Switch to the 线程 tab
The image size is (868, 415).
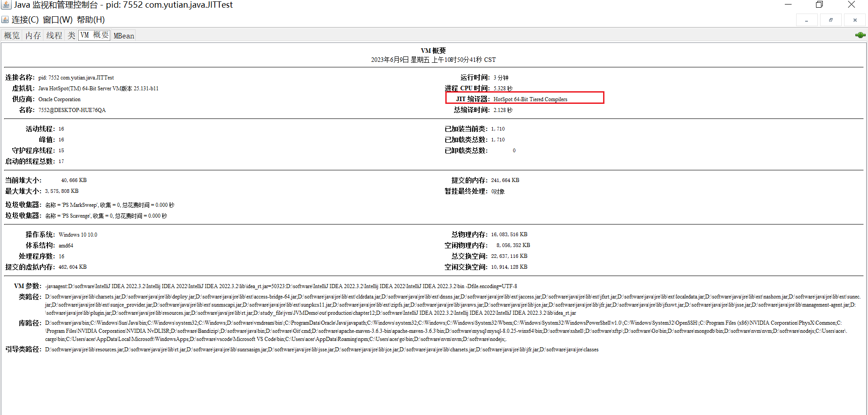pos(54,36)
